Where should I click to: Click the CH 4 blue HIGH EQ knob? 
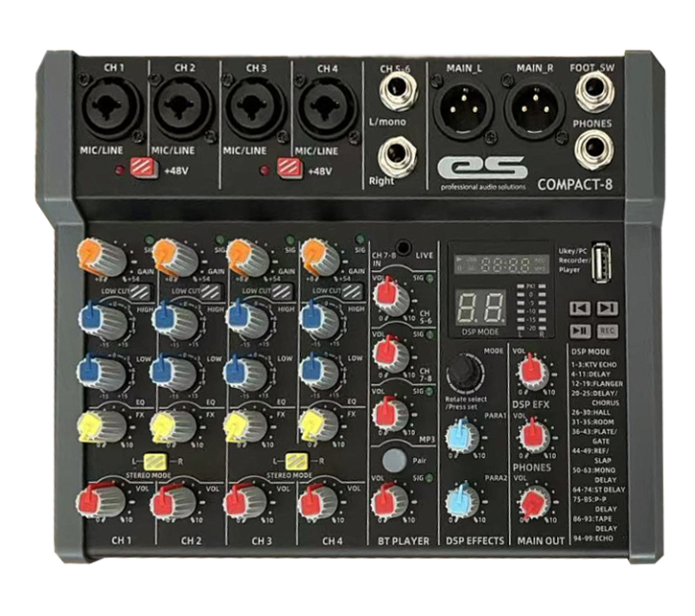(x=319, y=320)
